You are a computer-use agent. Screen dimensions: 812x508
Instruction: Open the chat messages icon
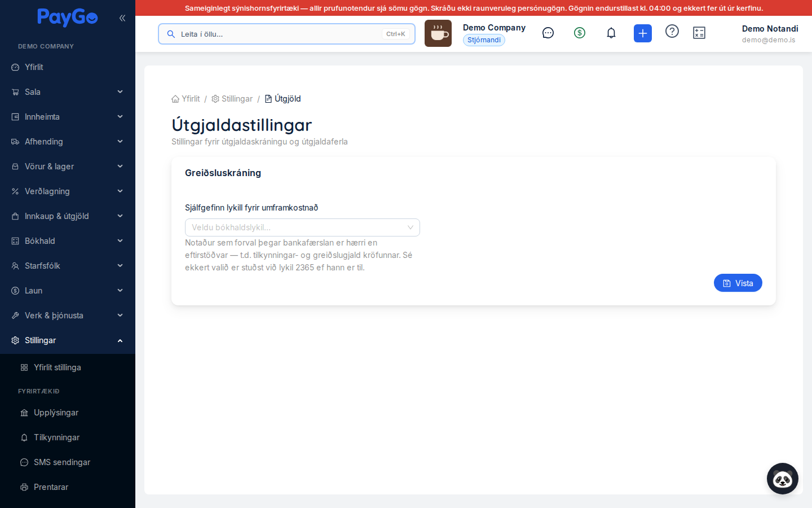tap(548, 33)
